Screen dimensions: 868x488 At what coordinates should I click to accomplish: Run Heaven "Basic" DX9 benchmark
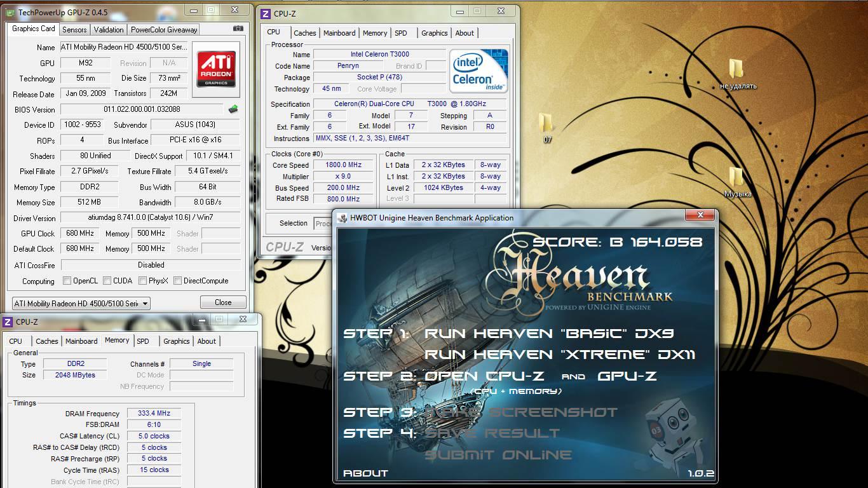(x=549, y=334)
